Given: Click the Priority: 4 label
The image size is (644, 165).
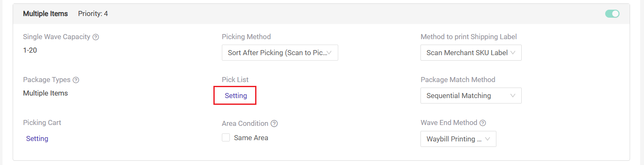Looking at the screenshot, I should pos(93,14).
